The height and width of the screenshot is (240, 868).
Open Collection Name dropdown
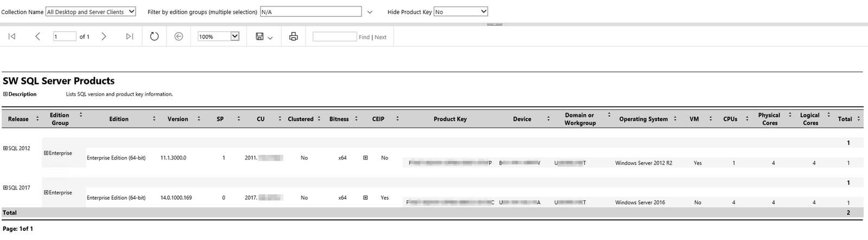click(91, 11)
